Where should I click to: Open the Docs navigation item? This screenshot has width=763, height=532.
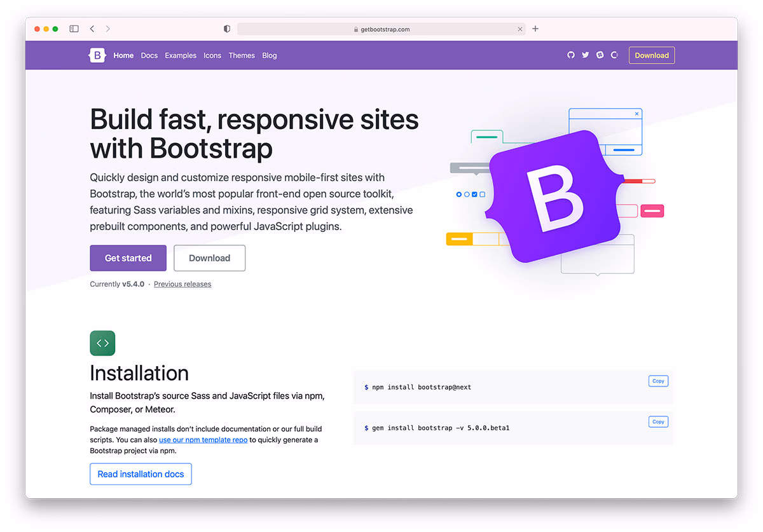pos(149,55)
